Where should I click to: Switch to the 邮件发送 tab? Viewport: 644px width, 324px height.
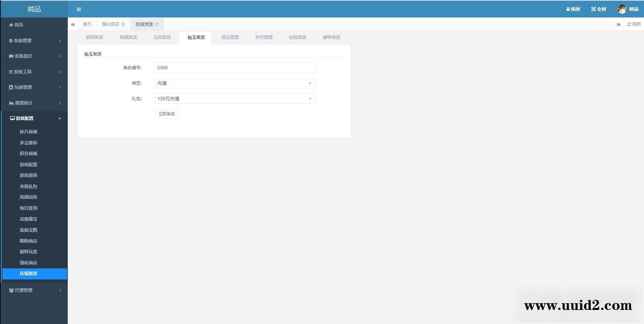point(331,37)
